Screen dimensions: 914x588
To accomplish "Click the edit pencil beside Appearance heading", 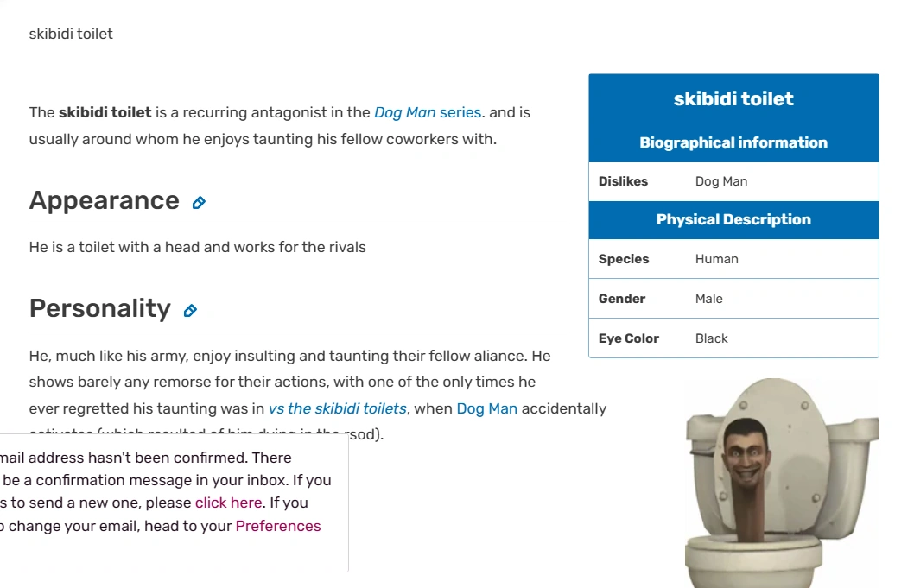I will 199,203.
